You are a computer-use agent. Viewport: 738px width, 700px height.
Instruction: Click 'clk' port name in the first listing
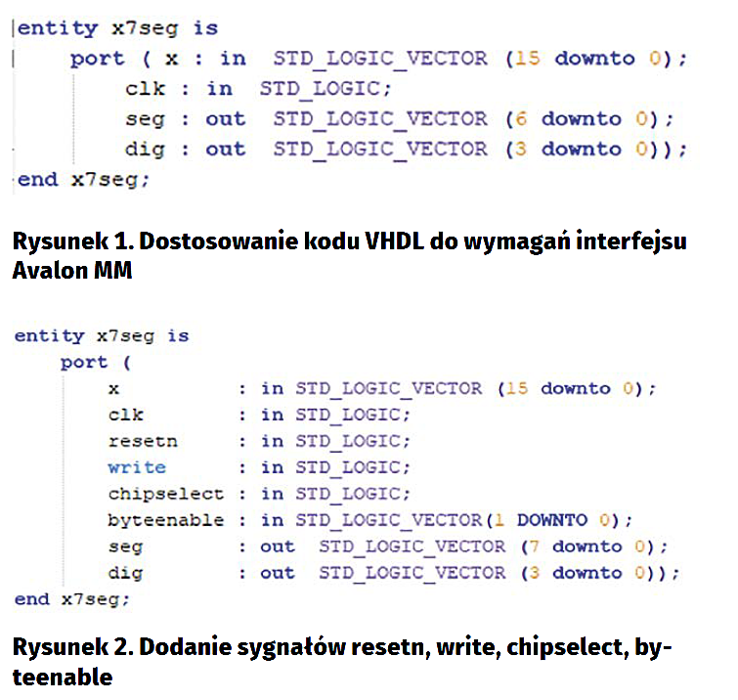[146, 88]
